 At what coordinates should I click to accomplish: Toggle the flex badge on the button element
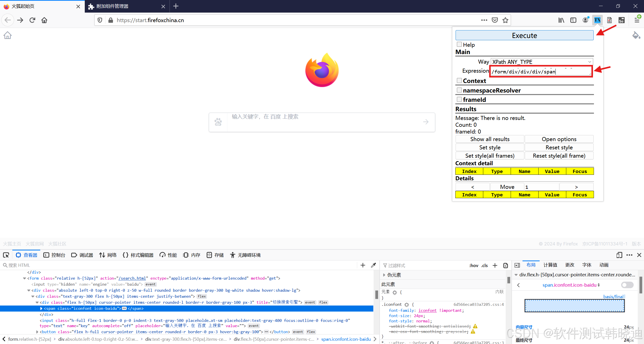click(x=311, y=332)
